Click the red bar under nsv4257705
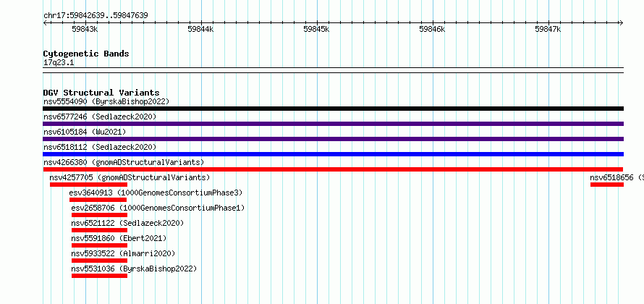The image size is (644, 304). point(88,185)
